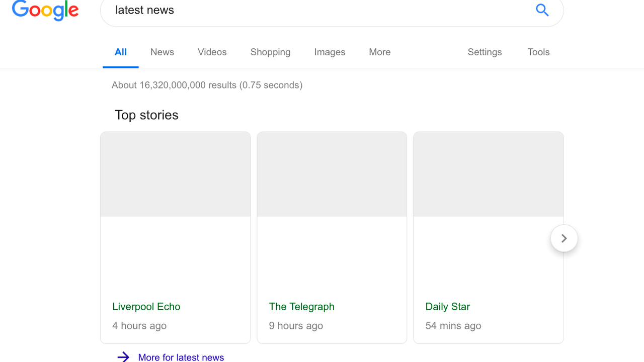644x362 pixels.
Task: Switch to the News tab
Action: pyautogui.click(x=162, y=52)
